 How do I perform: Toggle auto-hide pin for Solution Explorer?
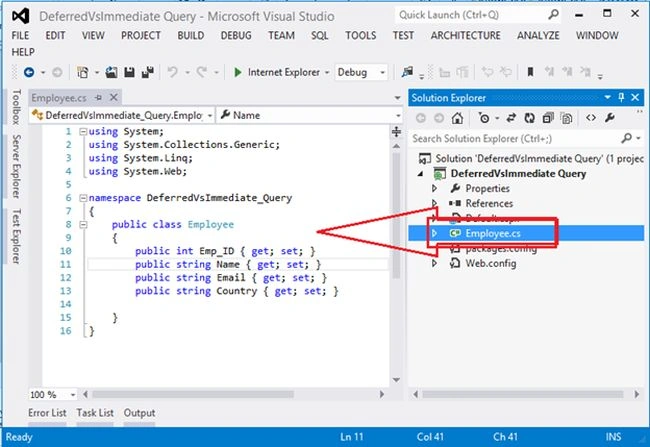pos(621,97)
